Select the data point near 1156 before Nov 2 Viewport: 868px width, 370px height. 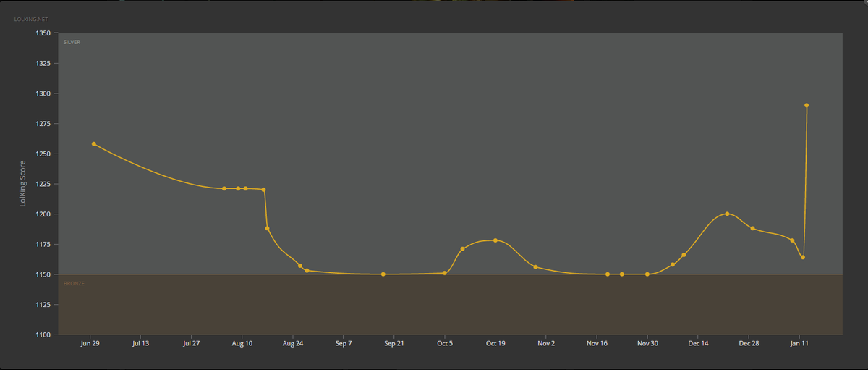(535, 267)
